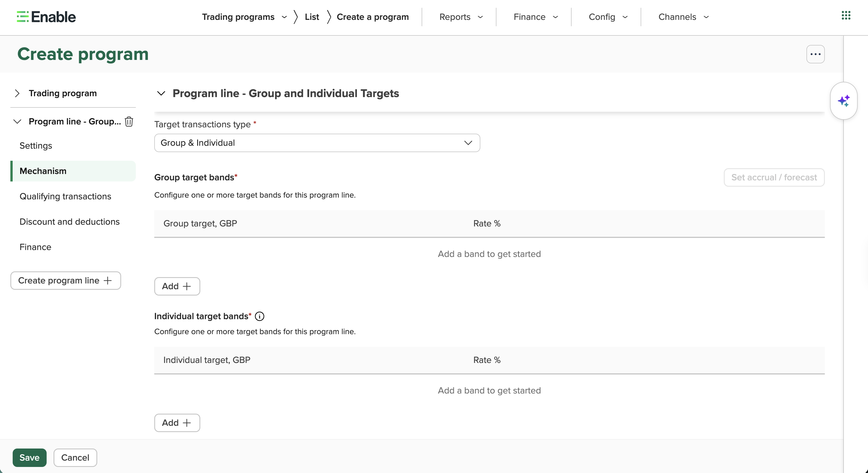The height and width of the screenshot is (473, 868).
Task: Open the AI sparkle assistant button
Action: pyautogui.click(x=844, y=101)
